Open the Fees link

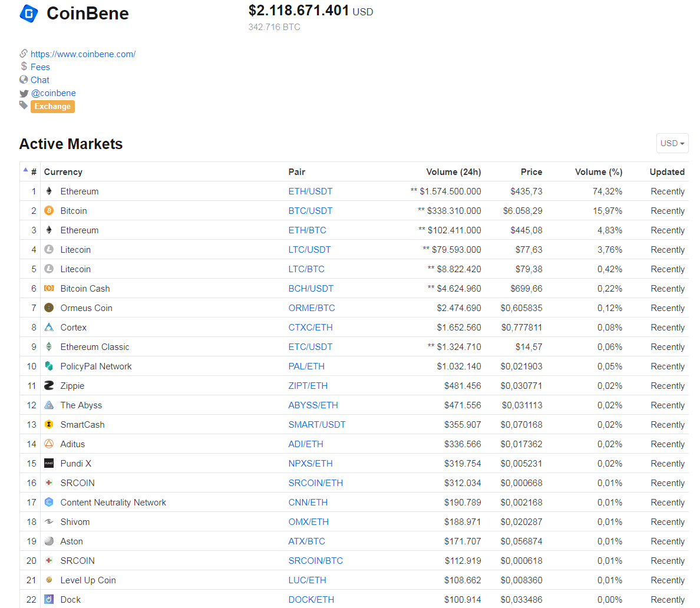(x=40, y=67)
